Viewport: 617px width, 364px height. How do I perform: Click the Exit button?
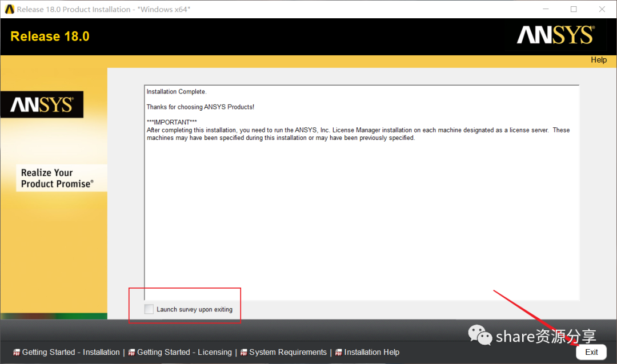pos(591,352)
